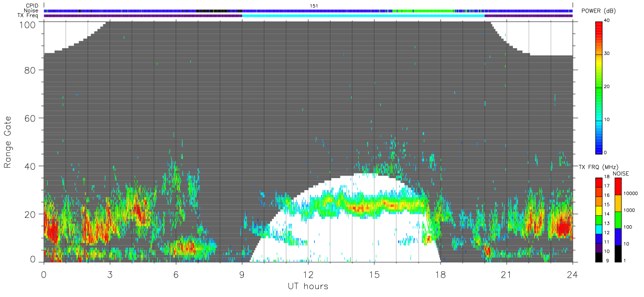Click the red 17–18 MHz swatch in TX FRQ legend
The height and width of the screenshot is (297, 644).
pos(599,182)
